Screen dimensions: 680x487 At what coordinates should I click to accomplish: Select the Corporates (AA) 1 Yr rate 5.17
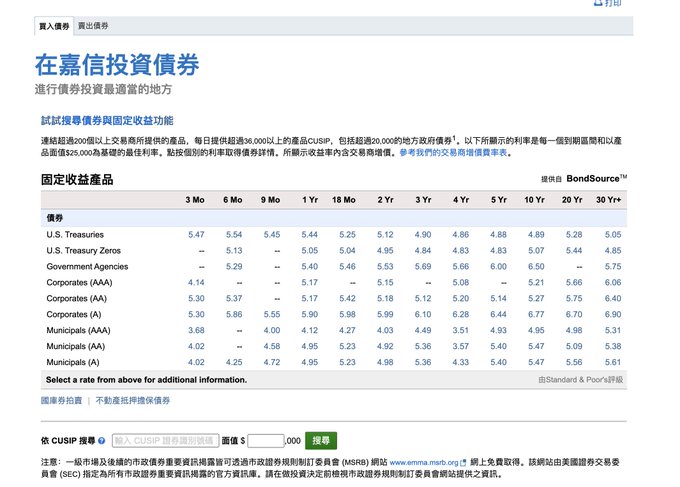pyautogui.click(x=310, y=298)
